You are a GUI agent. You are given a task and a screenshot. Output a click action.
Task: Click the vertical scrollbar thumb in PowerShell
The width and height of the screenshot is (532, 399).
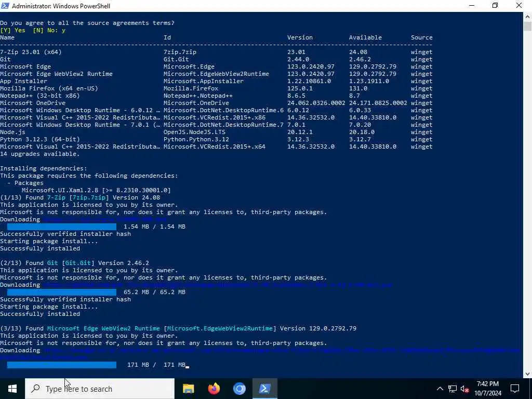tap(528, 26)
